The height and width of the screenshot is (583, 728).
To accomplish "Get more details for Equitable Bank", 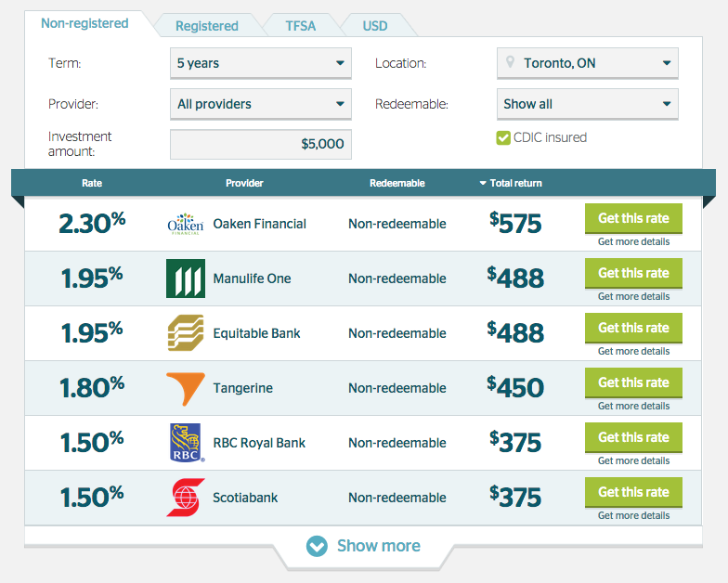I will (x=633, y=351).
